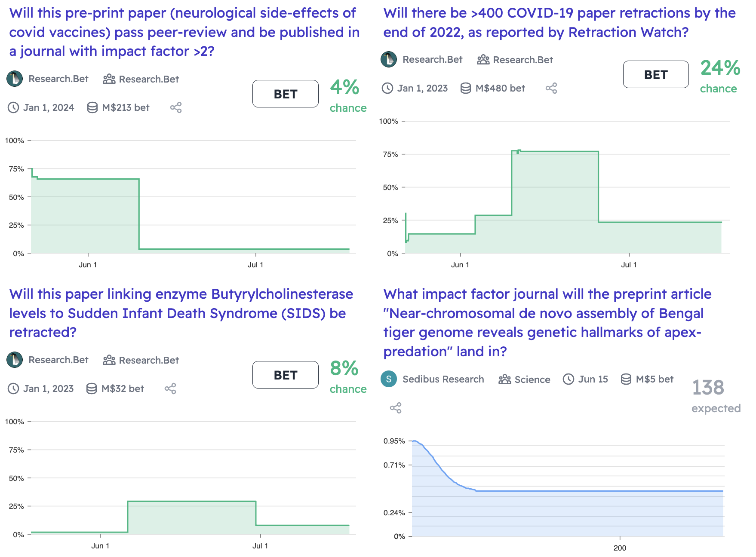Open Research.Bet avatar on covid vaccine preprint market
756x557 pixels.
(x=15, y=79)
